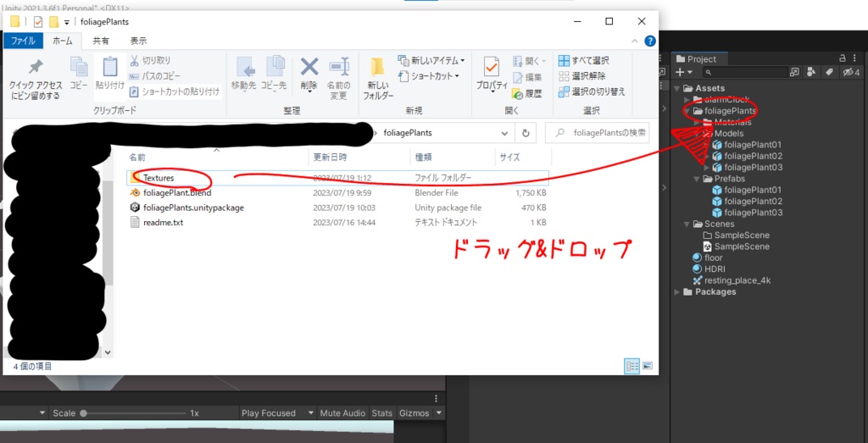Image resolution: width=868 pixels, height=443 pixels.
Task: Select the Home (ホーム) ribbon tab
Action: [63, 41]
